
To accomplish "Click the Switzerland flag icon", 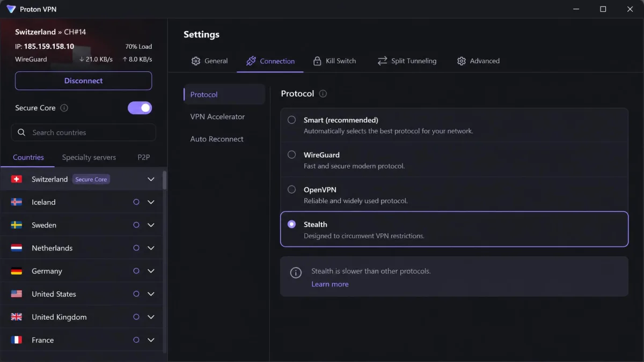I will click(17, 179).
